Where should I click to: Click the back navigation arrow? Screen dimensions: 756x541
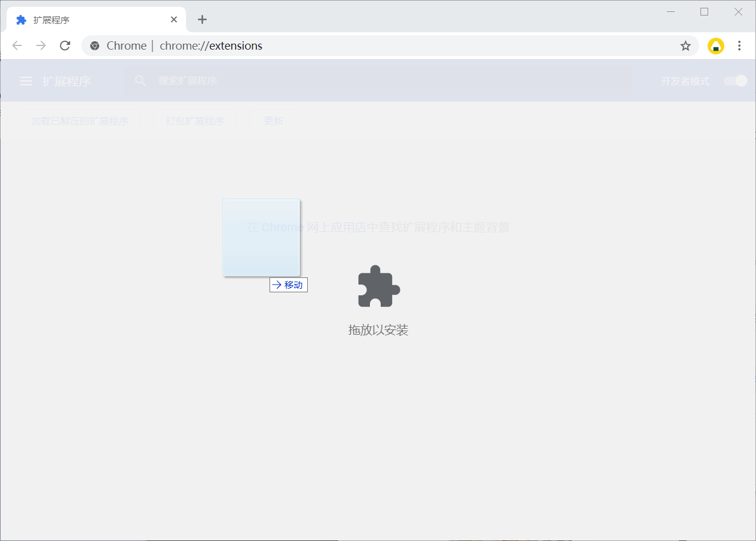(17, 46)
